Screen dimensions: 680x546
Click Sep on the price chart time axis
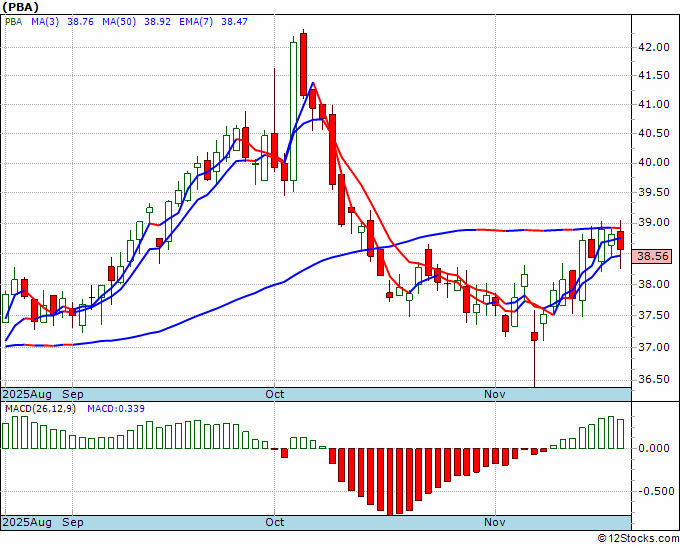coord(73,394)
